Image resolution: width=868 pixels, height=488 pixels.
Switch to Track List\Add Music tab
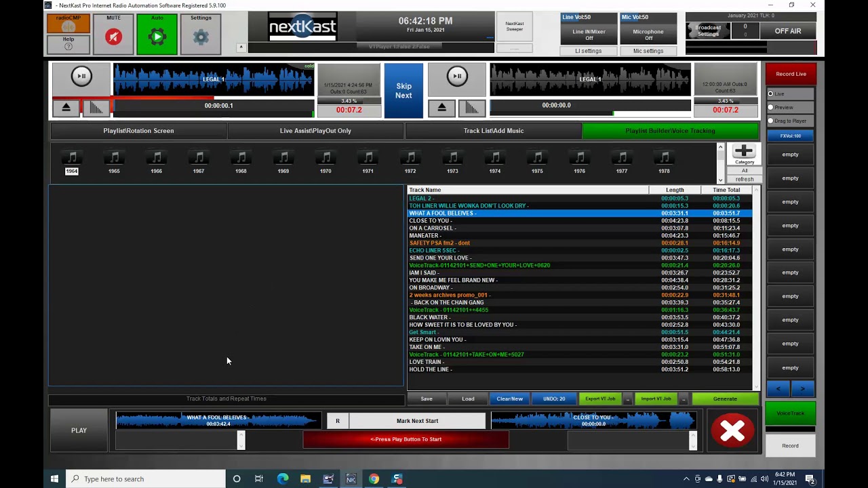tap(494, 131)
